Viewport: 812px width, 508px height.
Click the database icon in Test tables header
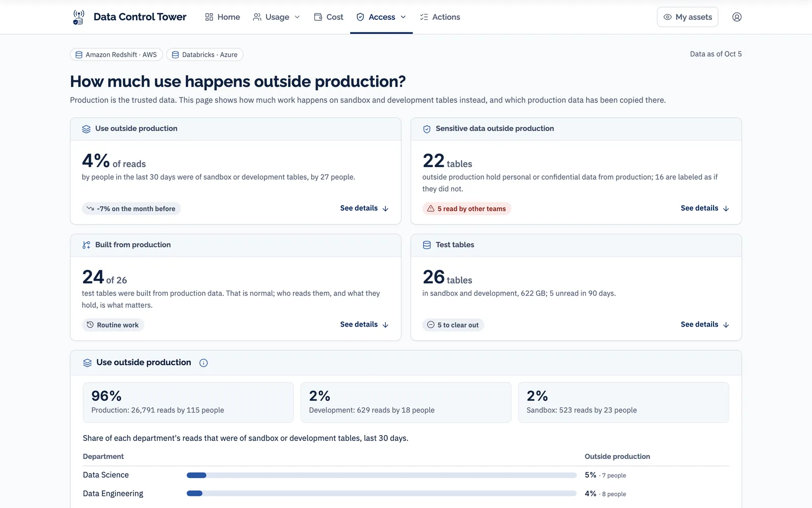pos(427,245)
